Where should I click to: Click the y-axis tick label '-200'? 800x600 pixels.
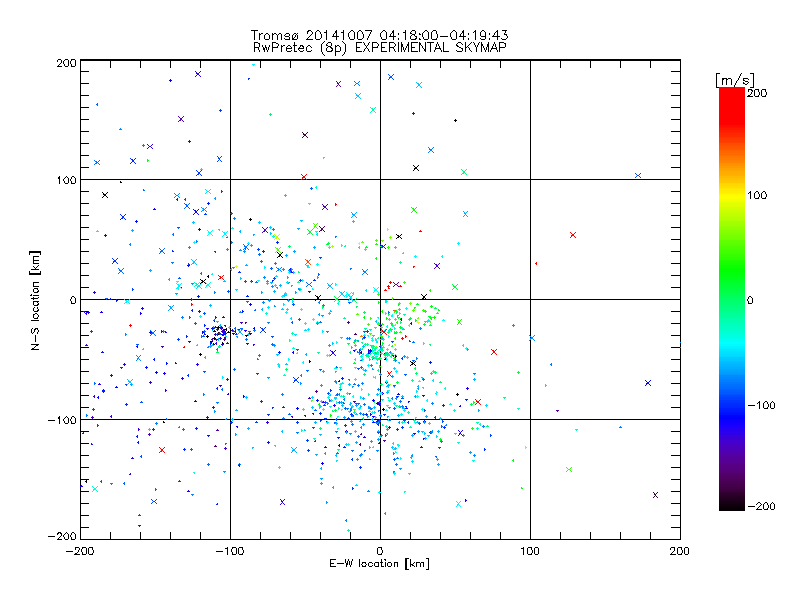coord(62,536)
